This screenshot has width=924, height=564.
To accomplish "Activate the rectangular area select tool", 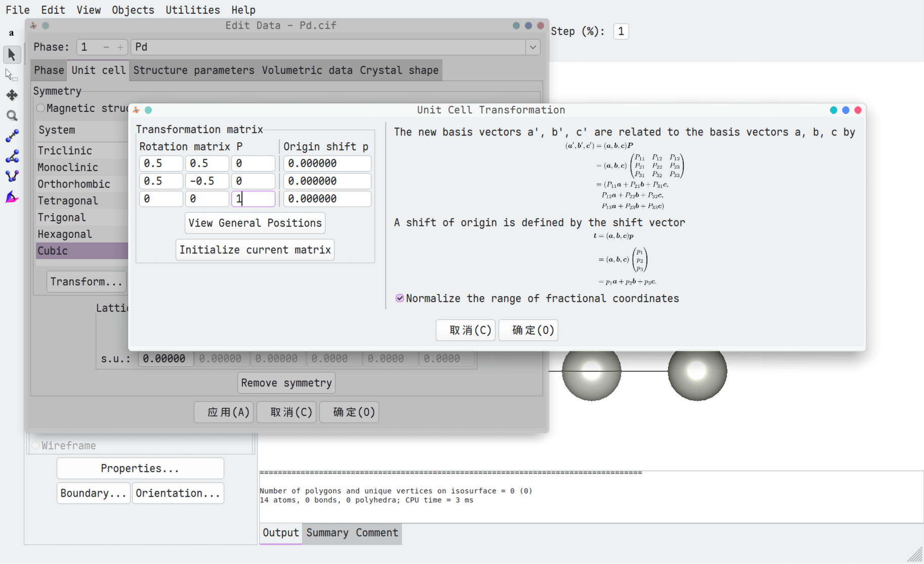I will tap(12, 75).
